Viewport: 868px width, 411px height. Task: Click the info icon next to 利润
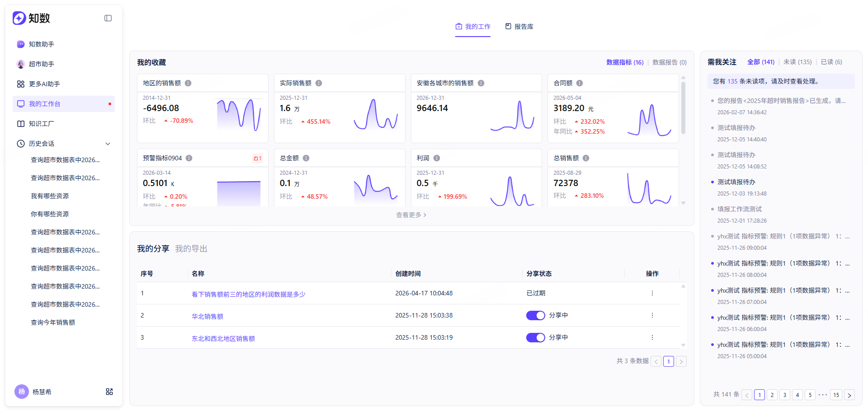437,158
